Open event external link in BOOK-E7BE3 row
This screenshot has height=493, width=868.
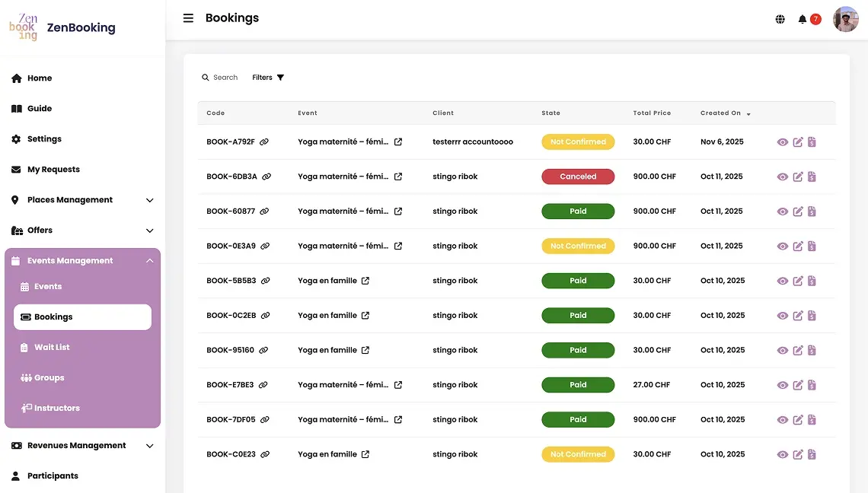(398, 385)
